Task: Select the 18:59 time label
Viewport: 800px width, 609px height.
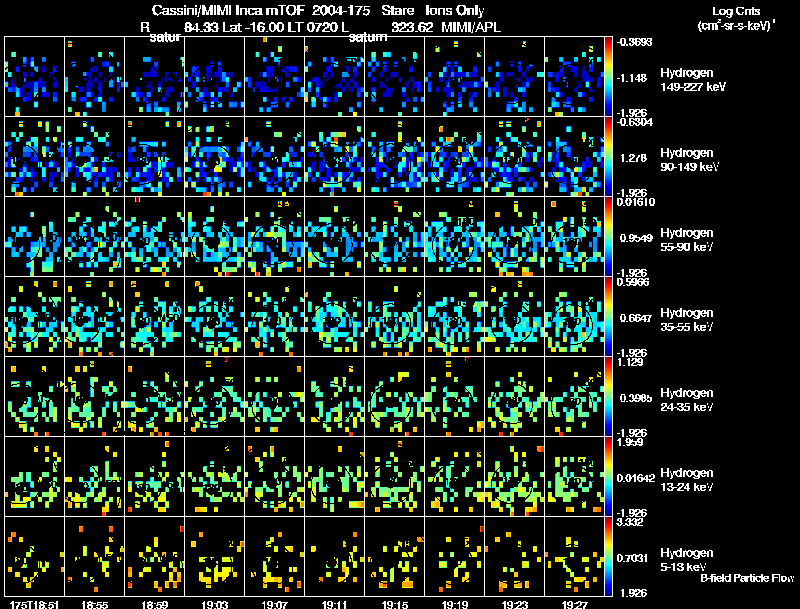Action: [x=155, y=605]
